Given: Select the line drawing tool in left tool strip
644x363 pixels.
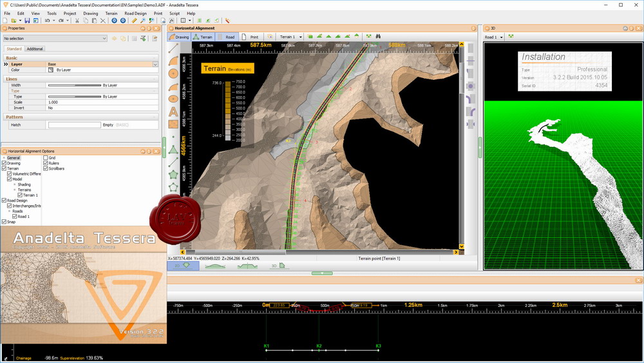Looking at the screenshot, I should [173, 48].
